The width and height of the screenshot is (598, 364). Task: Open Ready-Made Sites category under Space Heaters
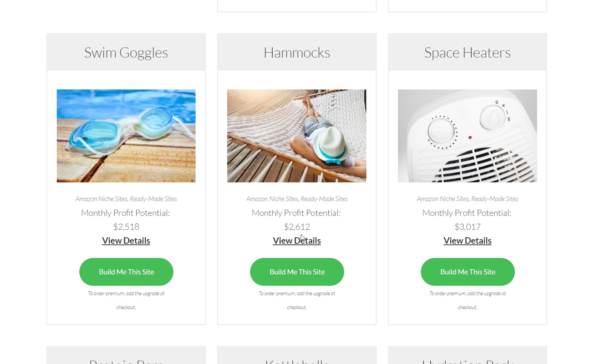pos(495,199)
